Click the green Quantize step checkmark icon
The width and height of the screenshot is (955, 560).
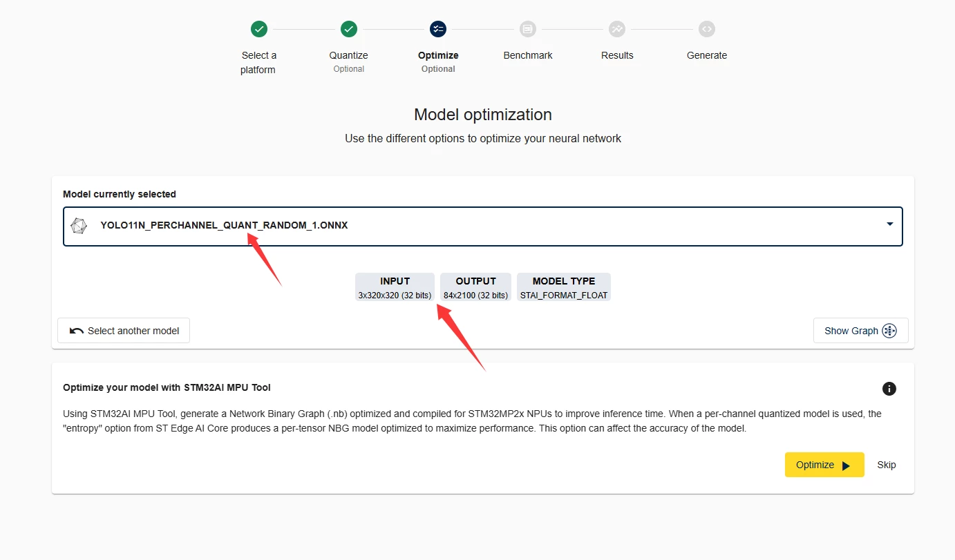tap(349, 29)
